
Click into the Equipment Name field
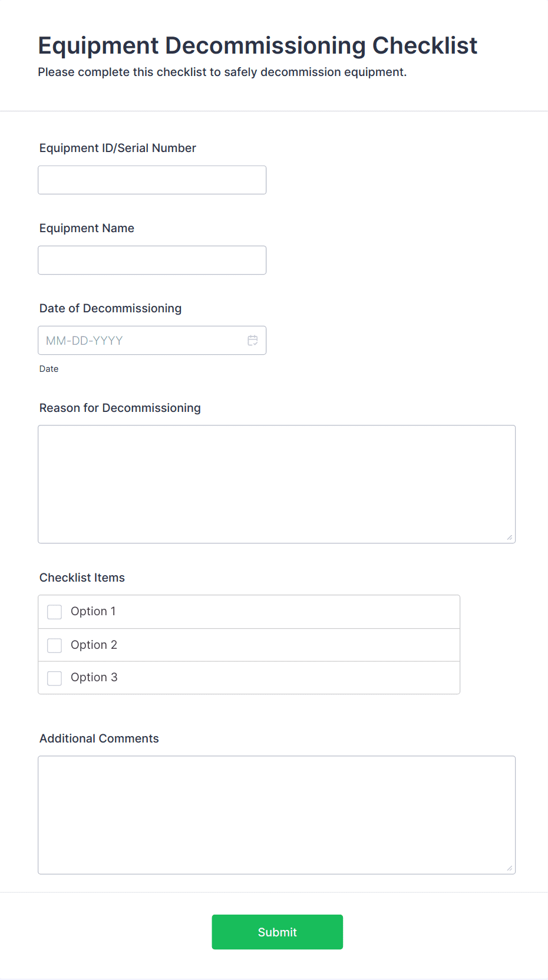click(x=152, y=260)
